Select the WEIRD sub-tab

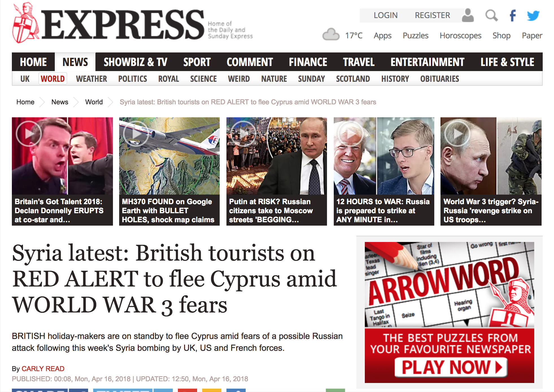point(239,79)
